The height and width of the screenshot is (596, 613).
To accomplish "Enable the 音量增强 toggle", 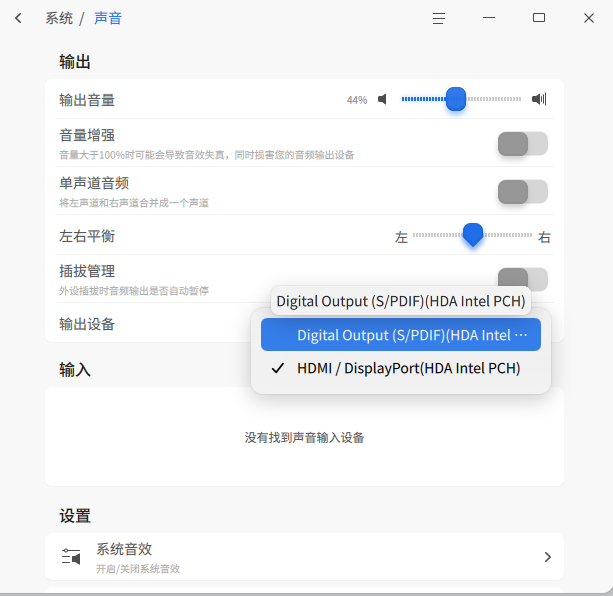I will click(523, 143).
